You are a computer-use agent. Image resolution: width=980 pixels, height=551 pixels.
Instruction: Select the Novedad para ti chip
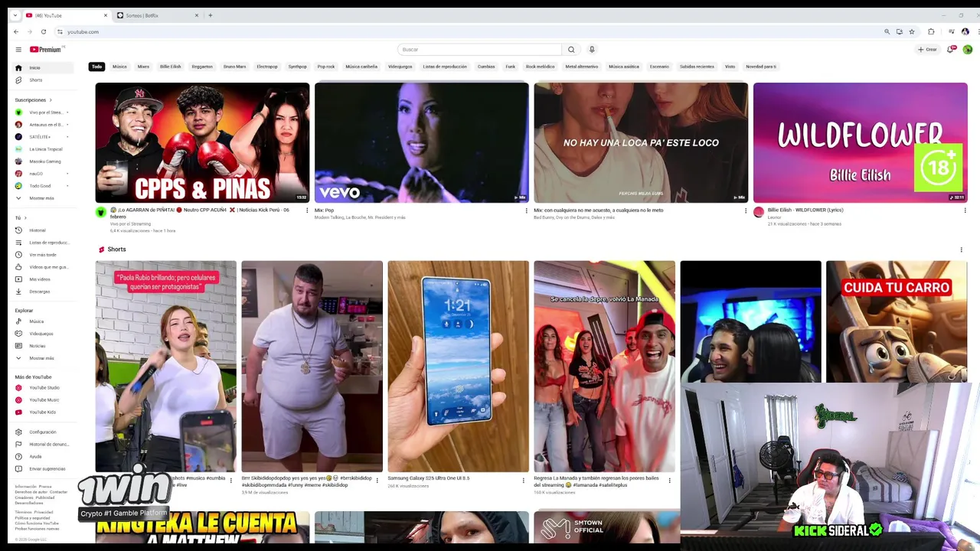pos(761,67)
